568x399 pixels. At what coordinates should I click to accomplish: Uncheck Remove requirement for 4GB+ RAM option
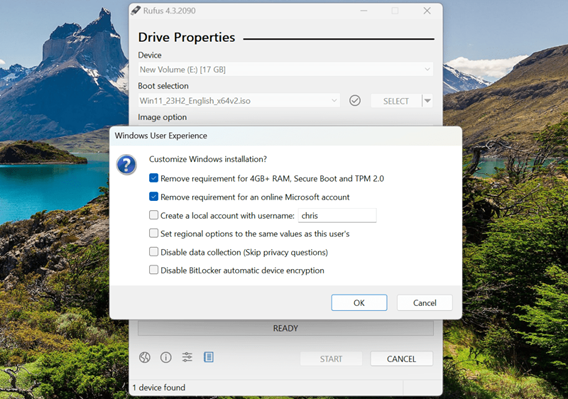pyautogui.click(x=154, y=178)
